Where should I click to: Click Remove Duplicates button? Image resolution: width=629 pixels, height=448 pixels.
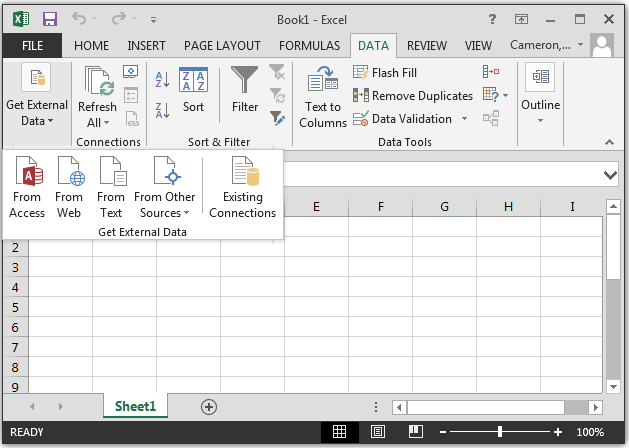(x=413, y=96)
